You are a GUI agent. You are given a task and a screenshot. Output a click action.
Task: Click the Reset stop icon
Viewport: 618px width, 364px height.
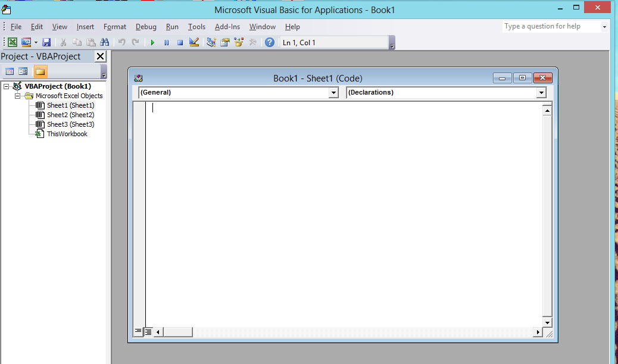180,43
